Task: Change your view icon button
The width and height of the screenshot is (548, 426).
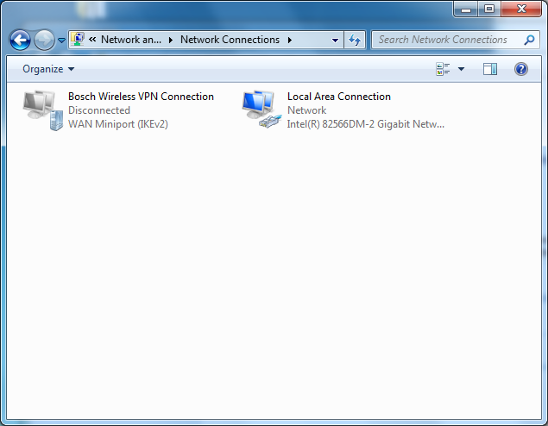Action: click(x=443, y=69)
